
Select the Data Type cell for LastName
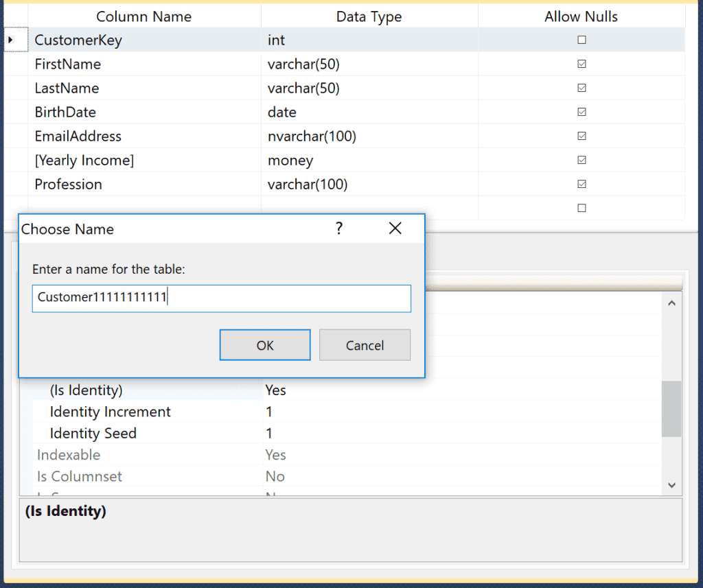369,88
